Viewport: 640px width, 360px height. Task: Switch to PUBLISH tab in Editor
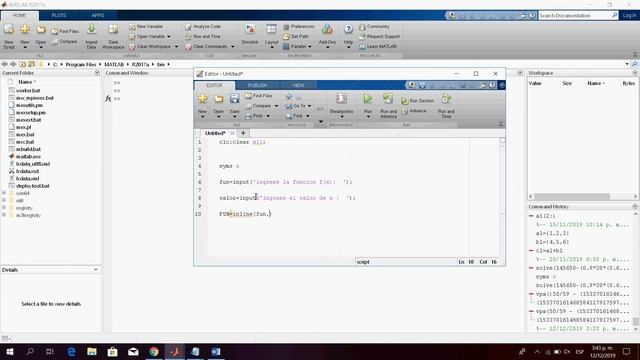[x=257, y=85]
